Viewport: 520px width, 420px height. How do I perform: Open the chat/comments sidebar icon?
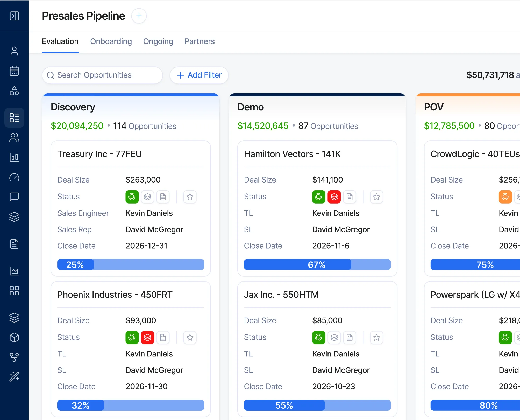(x=14, y=197)
